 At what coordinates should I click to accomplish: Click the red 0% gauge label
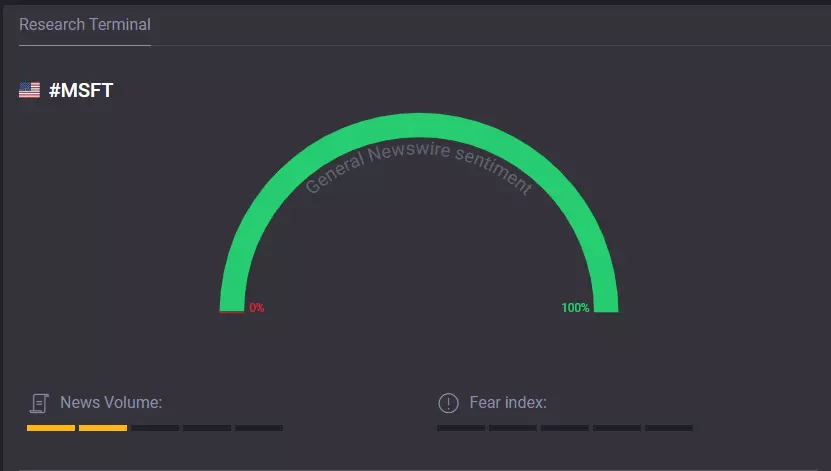[x=257, y=308]
